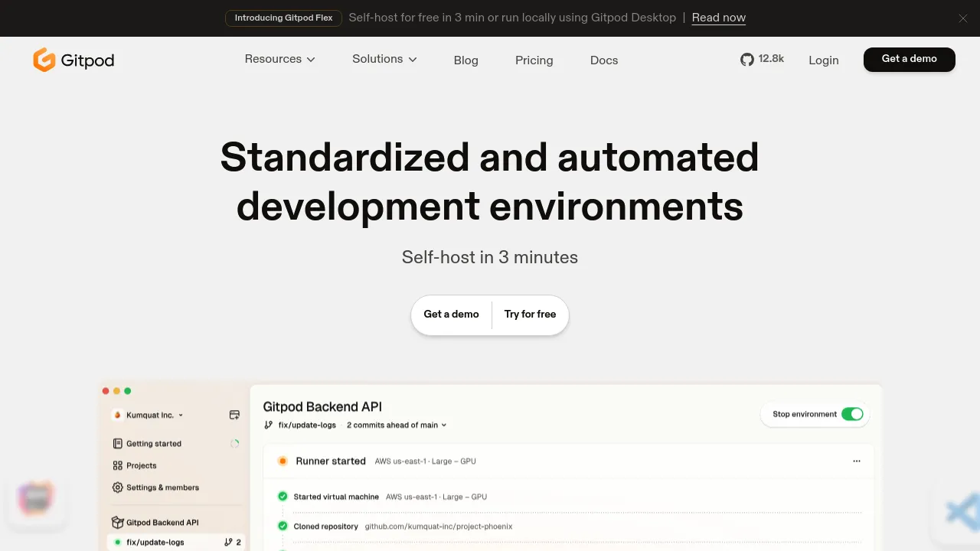Click the orange Runner started status icon
The width and height of the screenshot is (980, 551).
(282, 461)
